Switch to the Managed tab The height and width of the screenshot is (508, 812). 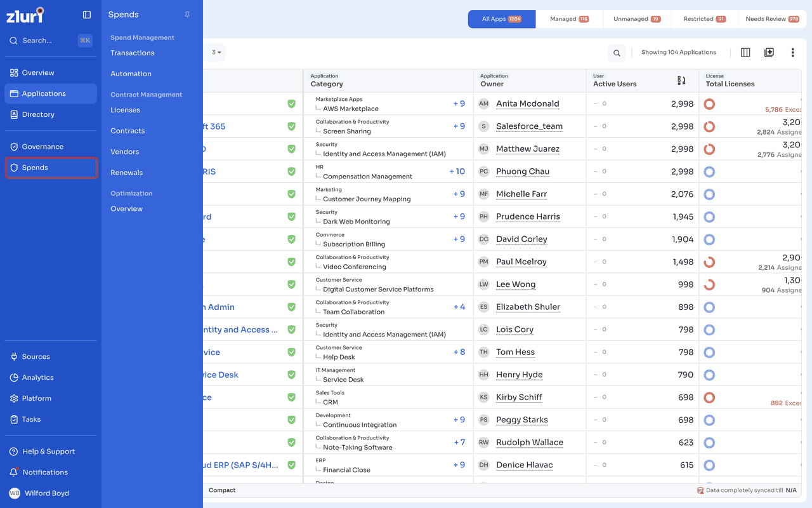tap(569, 19)
